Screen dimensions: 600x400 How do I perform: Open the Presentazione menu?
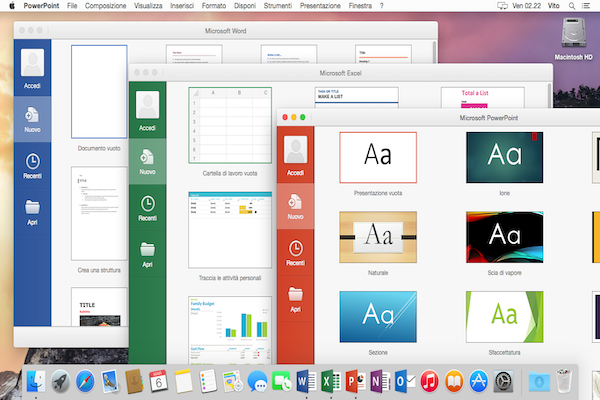pos(320,6)
